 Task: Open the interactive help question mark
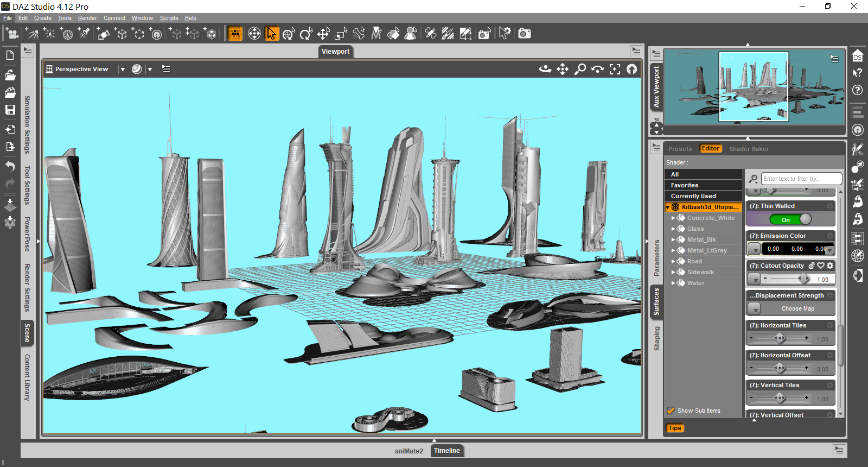[858, 73]
